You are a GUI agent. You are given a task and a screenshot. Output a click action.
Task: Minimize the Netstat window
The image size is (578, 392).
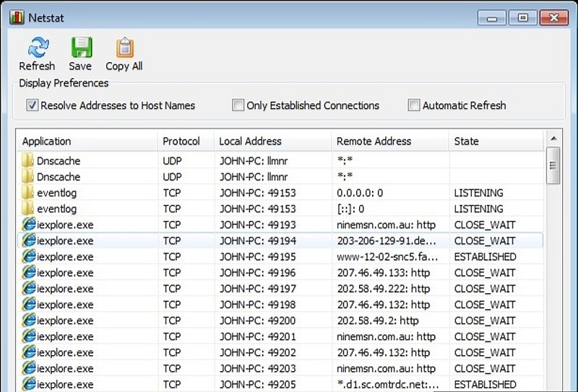[492, 17]
